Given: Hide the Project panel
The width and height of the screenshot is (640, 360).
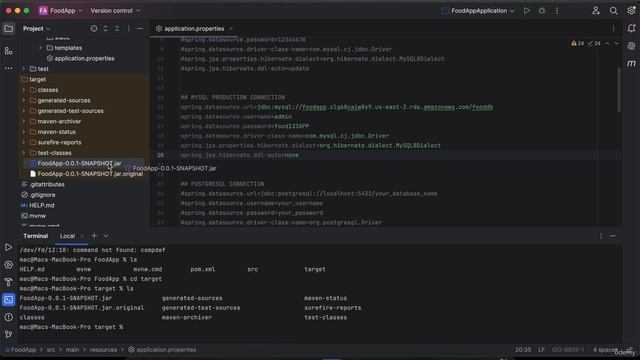Looking at the screenshot, I should [140, 29].
